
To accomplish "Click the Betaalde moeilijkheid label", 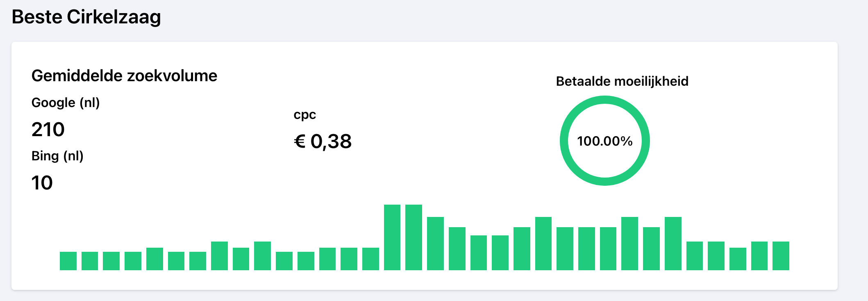I will click(x=622, y=81).
